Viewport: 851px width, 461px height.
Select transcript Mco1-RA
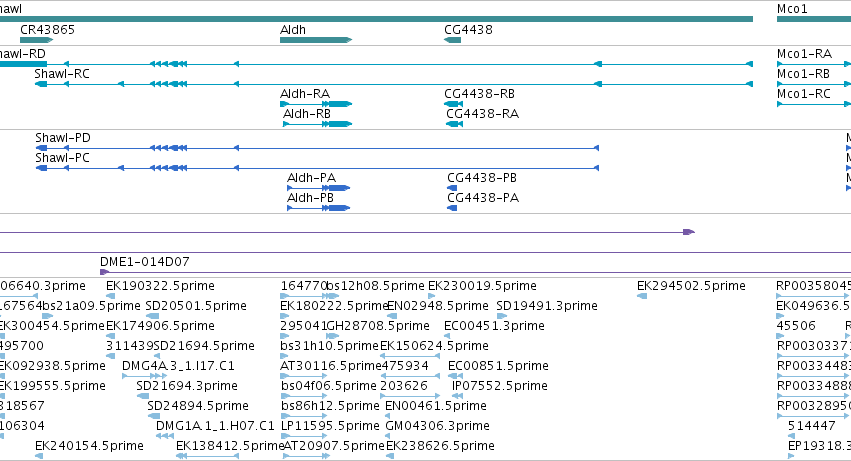tap(804, 54)
